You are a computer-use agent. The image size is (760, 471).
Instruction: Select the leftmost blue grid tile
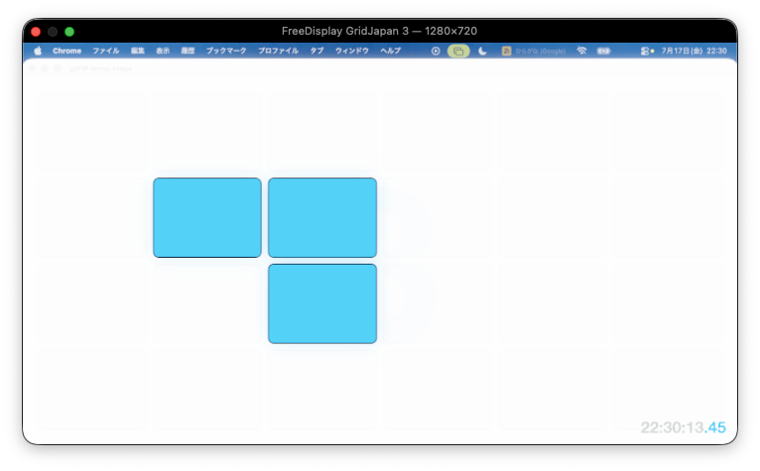coord(207,218)
